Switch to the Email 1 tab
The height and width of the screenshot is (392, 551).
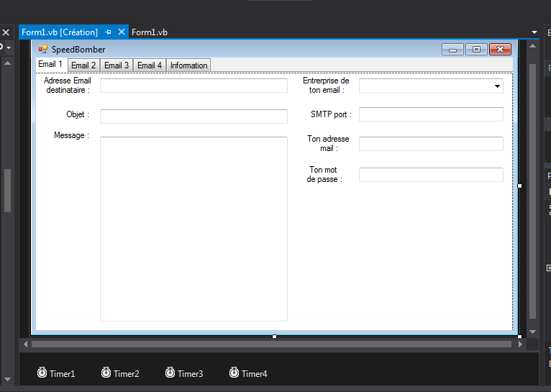(x=50, y=64)
